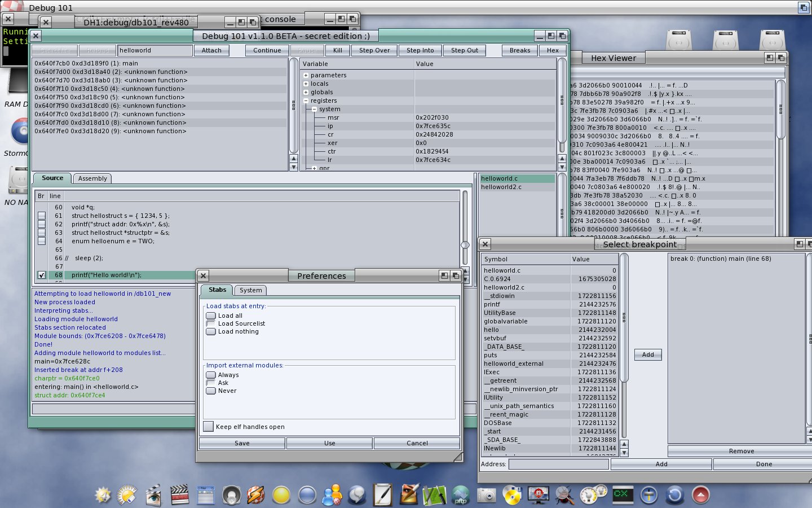Click the red eject dock icon
The width and height of the screenshot is (812, 508).
[x=700, y=495]
